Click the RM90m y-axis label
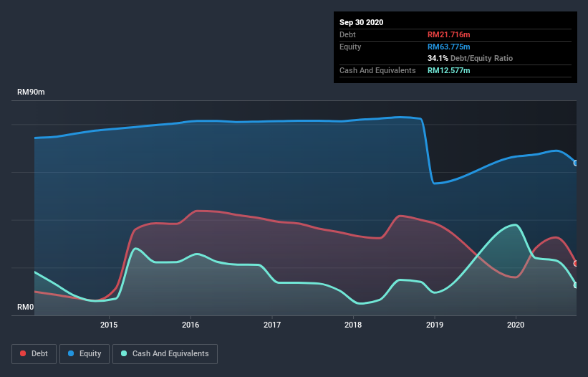This screenshot has width=588, height=377. pyautogui.click(x=31, y=92)
